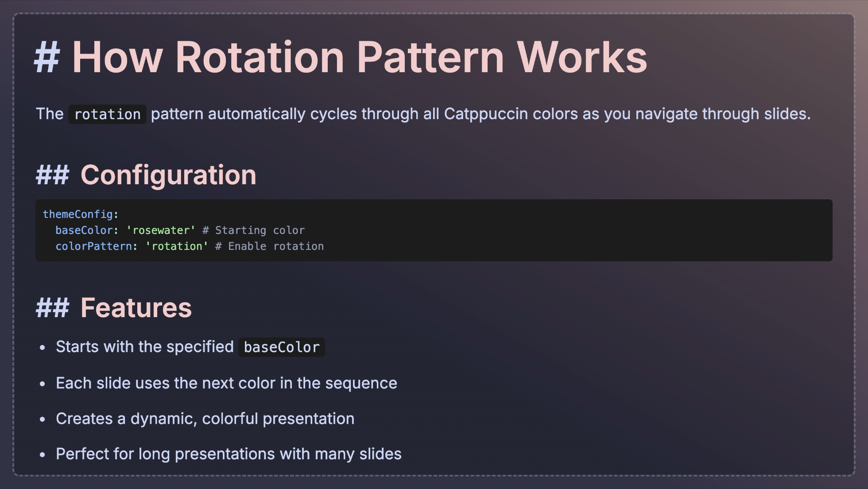This screenshot has height=489, width=868.
Task: Click the 'Configuration' section heading
Action: [168, 175]
